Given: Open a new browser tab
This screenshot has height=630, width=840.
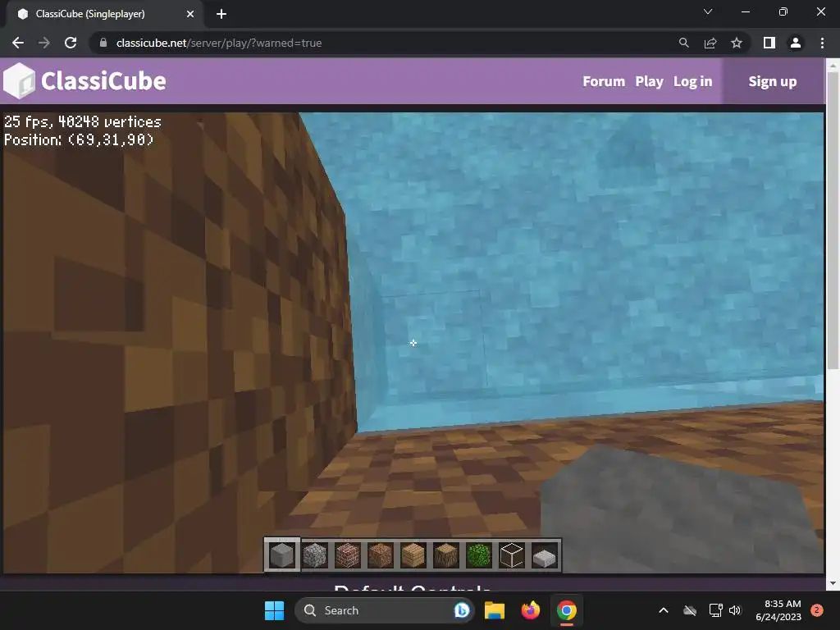Looking at the screenshot, I should click(x=221, y=14).
